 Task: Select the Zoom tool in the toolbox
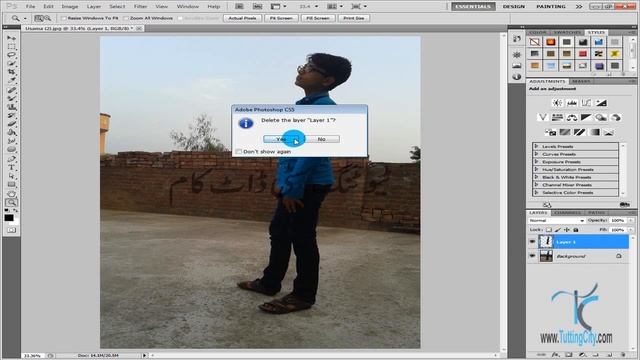click(11, 202)
